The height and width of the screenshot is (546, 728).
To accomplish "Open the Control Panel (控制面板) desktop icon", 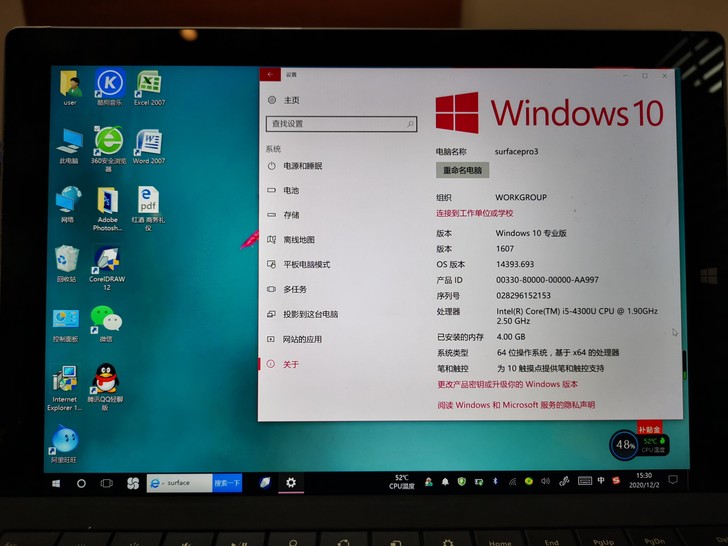I will [x=65, y=325].
